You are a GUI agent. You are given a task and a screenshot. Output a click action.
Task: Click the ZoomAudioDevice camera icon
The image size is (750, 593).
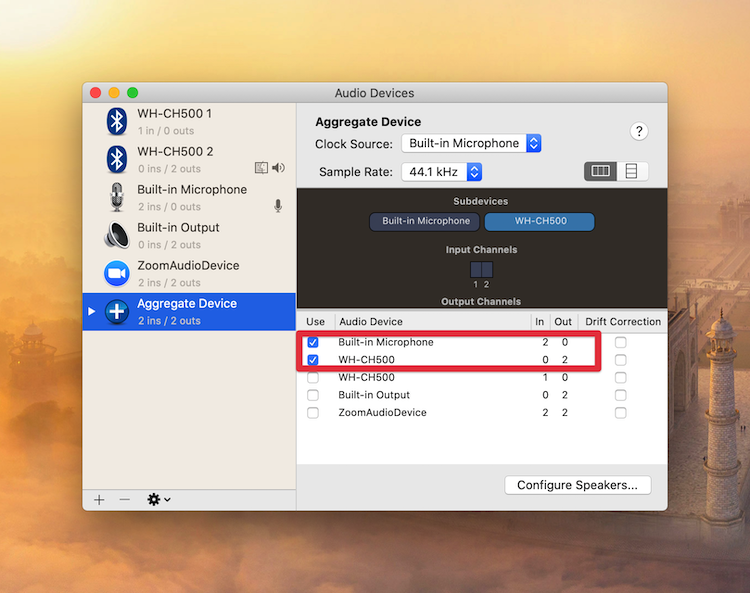[117, 273]
